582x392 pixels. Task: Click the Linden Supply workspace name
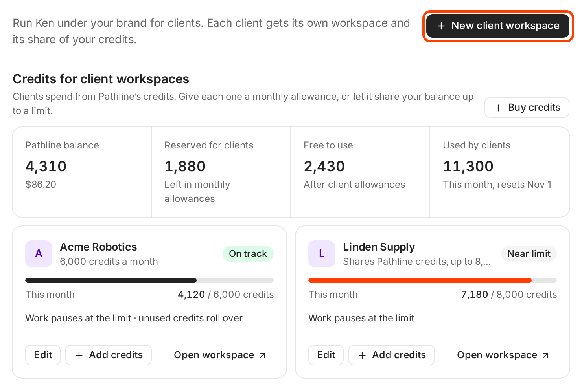[x=379, y=247]
